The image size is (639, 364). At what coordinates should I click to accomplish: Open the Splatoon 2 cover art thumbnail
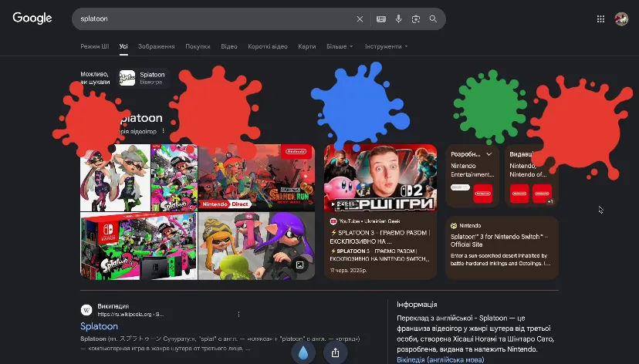[174, 178]
